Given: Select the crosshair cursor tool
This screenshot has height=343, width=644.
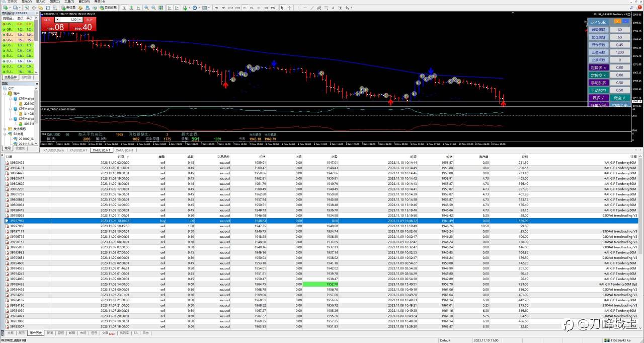Looking at the screenshot, I should coord(289,8).
